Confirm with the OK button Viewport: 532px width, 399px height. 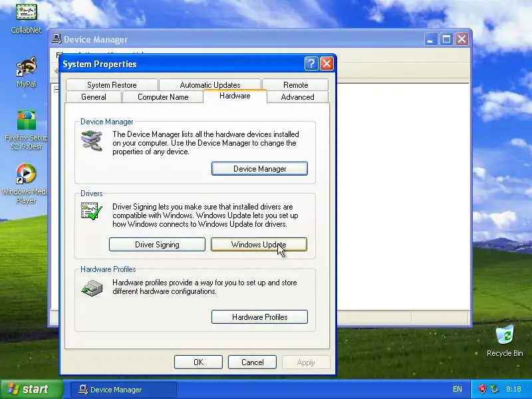point(198,362)
